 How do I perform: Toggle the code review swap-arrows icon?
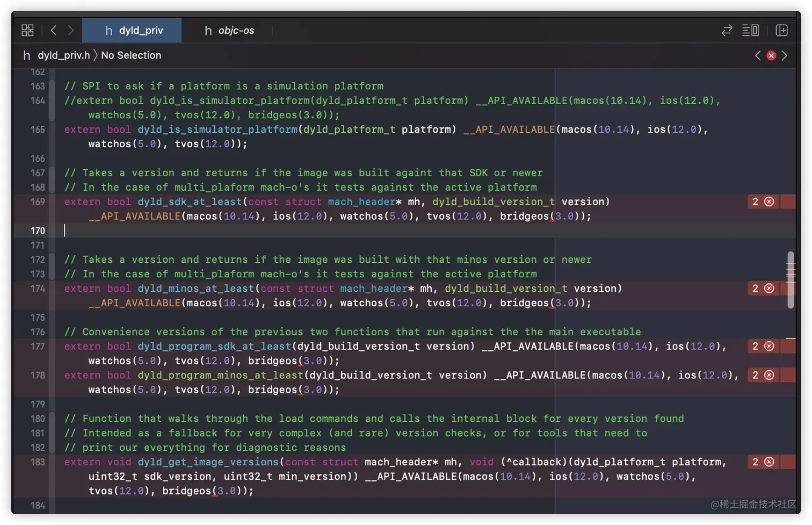coord(727,30)
